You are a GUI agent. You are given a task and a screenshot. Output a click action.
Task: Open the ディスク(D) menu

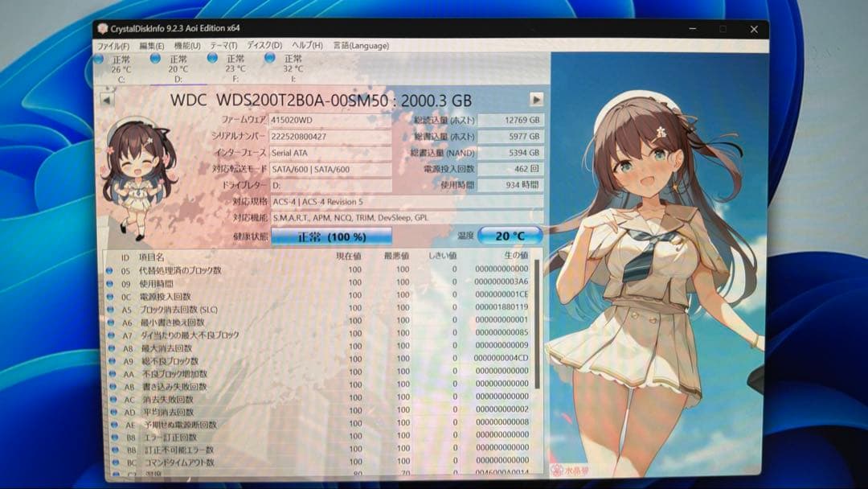(x=264, y=45)
